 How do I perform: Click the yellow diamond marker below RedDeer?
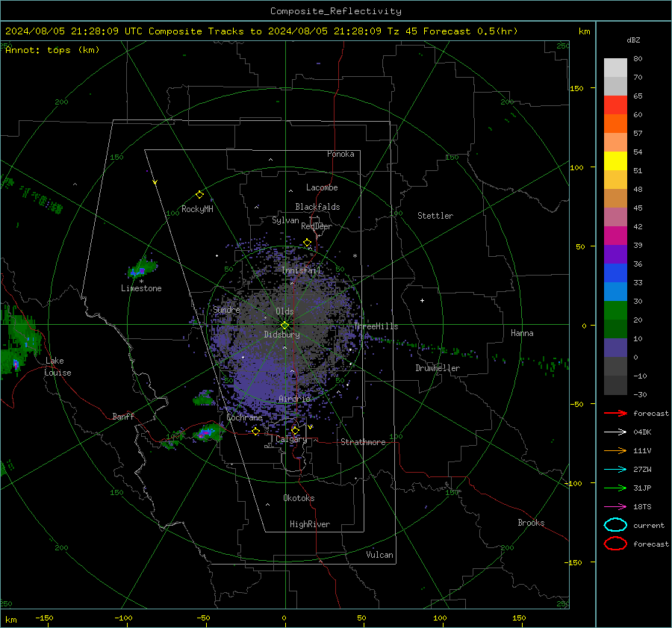(307, 243)
